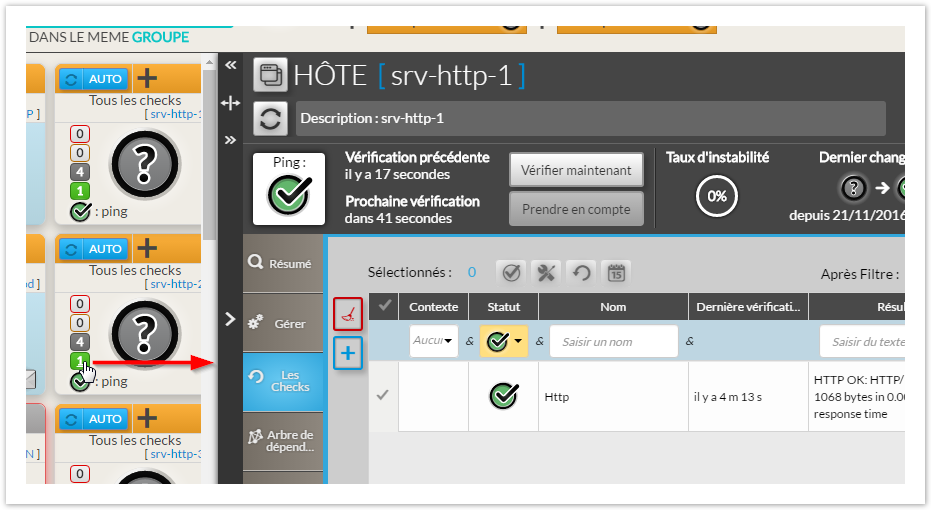Toggle the select-all checkmark in the table header
The width and height of the screenshot is (931, 510).
(x=384, y=306)
